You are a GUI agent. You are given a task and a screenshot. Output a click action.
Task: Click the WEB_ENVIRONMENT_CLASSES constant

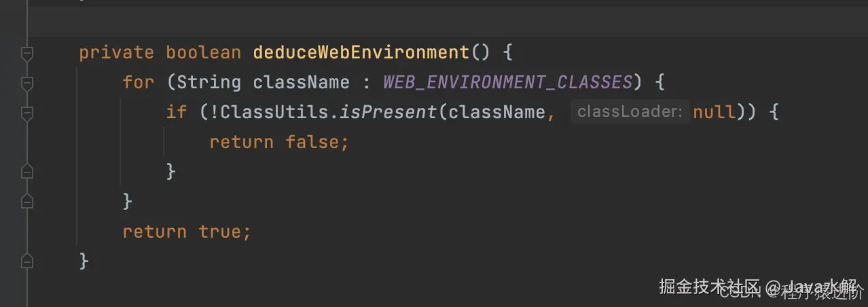point(507,83)
